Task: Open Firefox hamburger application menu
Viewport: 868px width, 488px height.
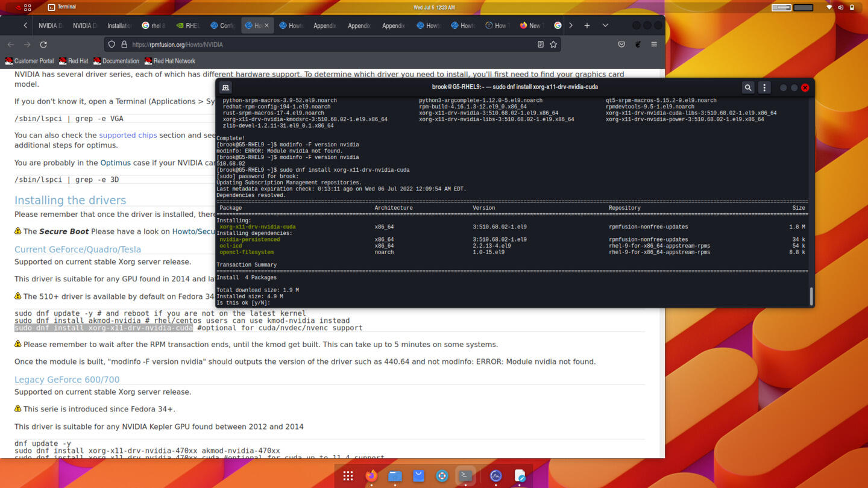Action: point(654,45)
